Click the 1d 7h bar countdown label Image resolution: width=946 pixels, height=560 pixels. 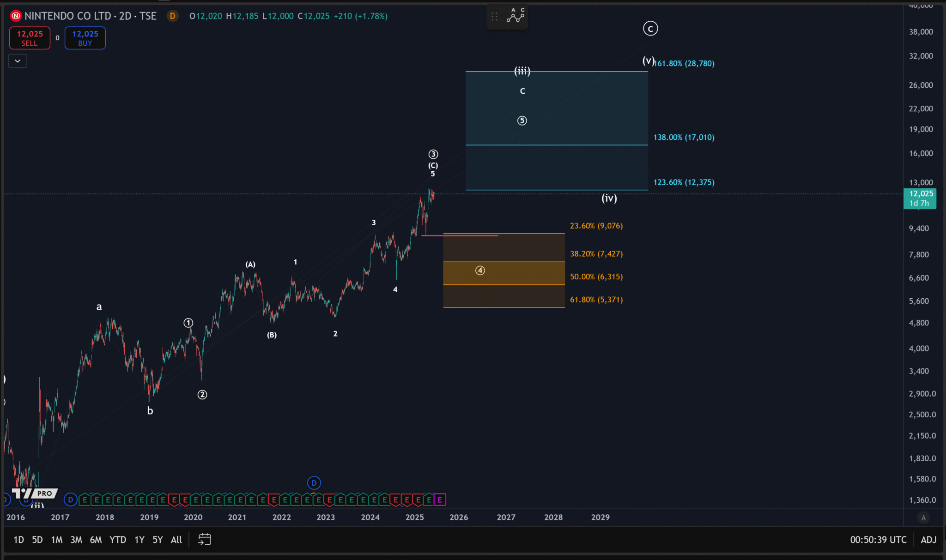click(919, 204)
